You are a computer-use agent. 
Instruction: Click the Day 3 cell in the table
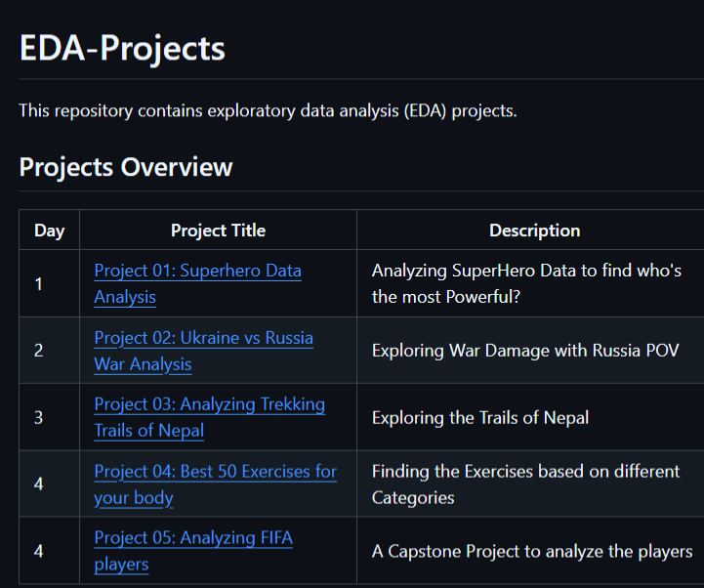tap(39, 418)
